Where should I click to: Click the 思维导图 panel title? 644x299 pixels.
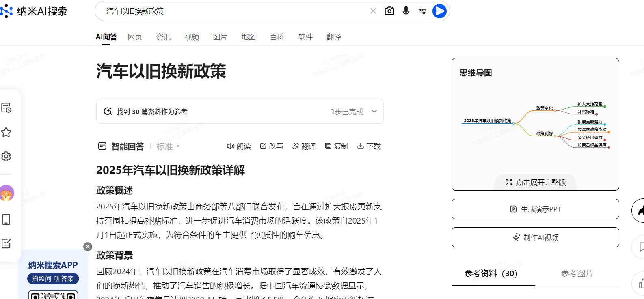(475, 73)
